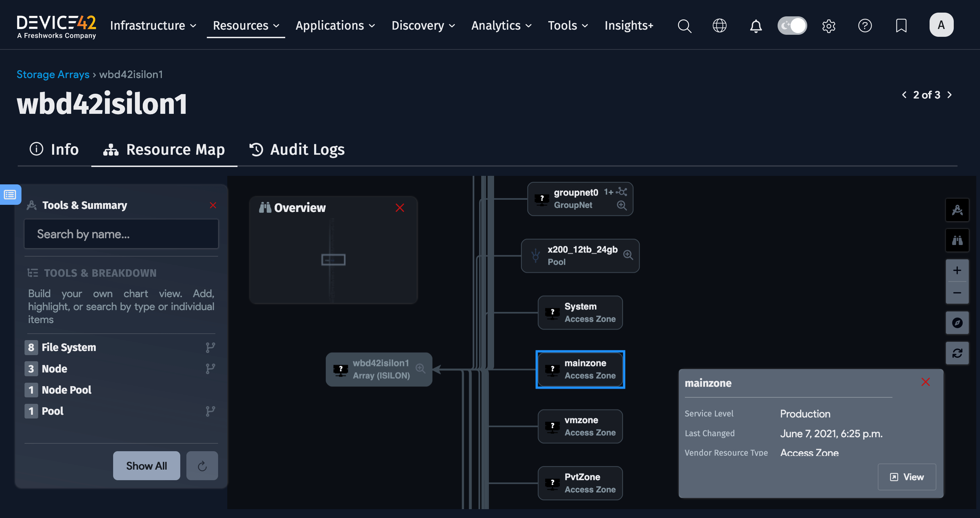Recenter the map with the compass icon
The height and width of the screenshot is (518, 980).
click(957, 323)
